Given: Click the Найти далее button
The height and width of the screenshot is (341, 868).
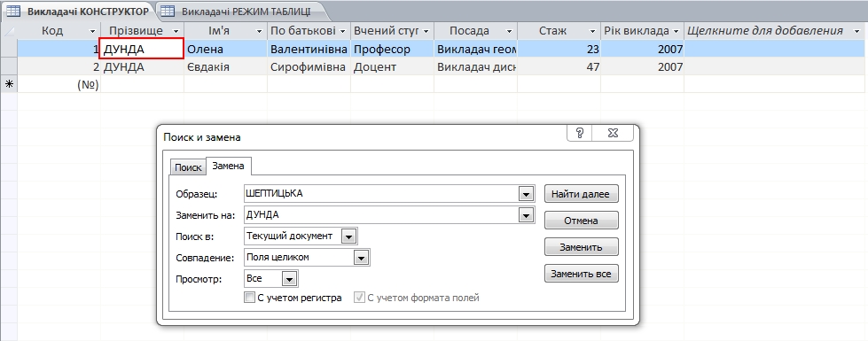Looking at the screenshot, I should click(x=582, y=194).
